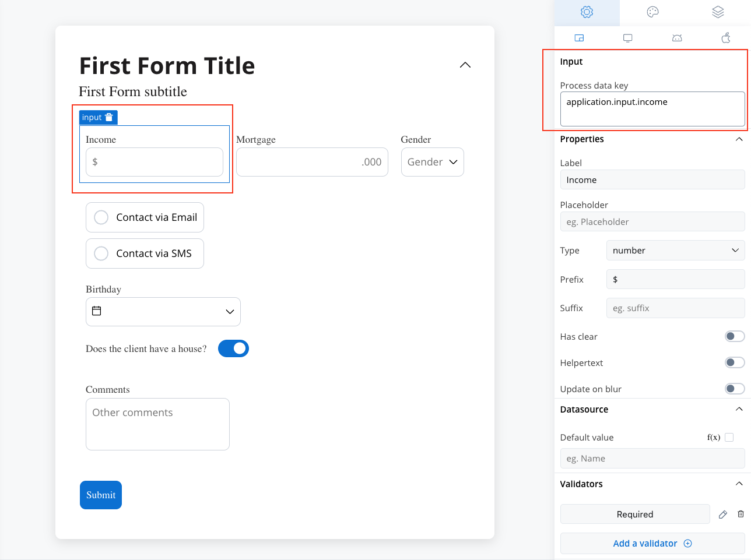
Task: Click the First Form Title heading
Action: [x=167, y=66]
